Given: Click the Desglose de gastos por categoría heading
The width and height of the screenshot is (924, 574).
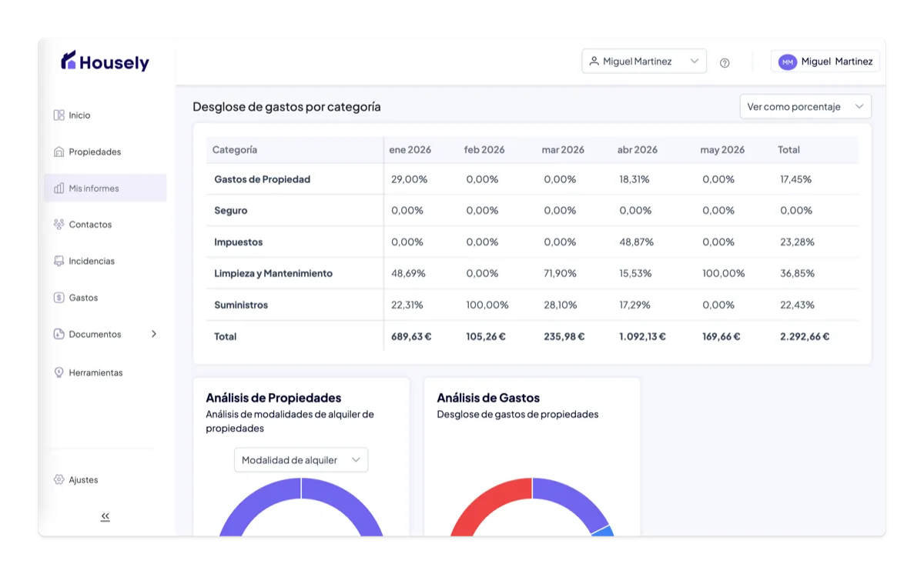Looking at the screenshot, I should pos(286,107).
